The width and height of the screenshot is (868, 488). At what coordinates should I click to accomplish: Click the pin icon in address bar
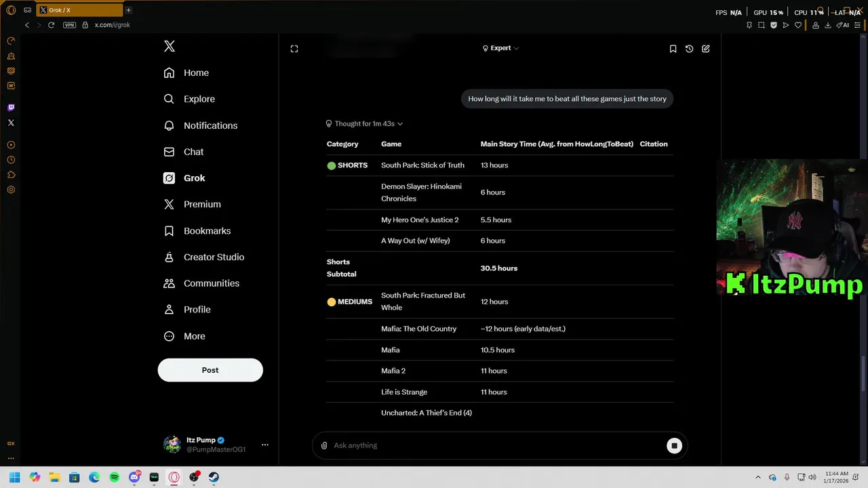(749, 25)
